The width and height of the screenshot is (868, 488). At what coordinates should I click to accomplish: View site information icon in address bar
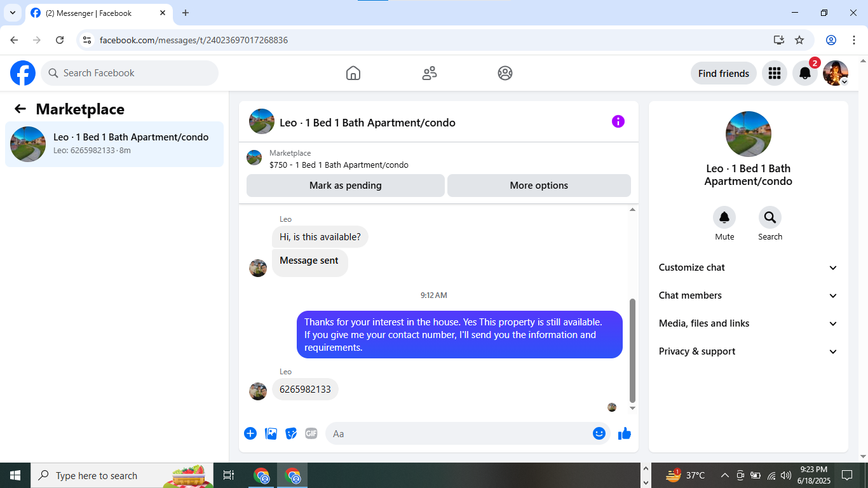tap(88, 40)
